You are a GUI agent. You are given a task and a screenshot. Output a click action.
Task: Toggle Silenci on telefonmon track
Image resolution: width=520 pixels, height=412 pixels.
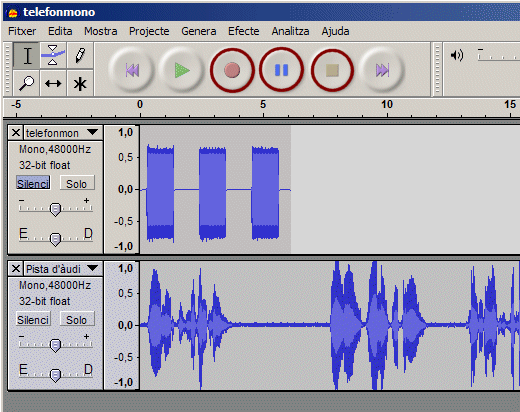tap(33, 183)
